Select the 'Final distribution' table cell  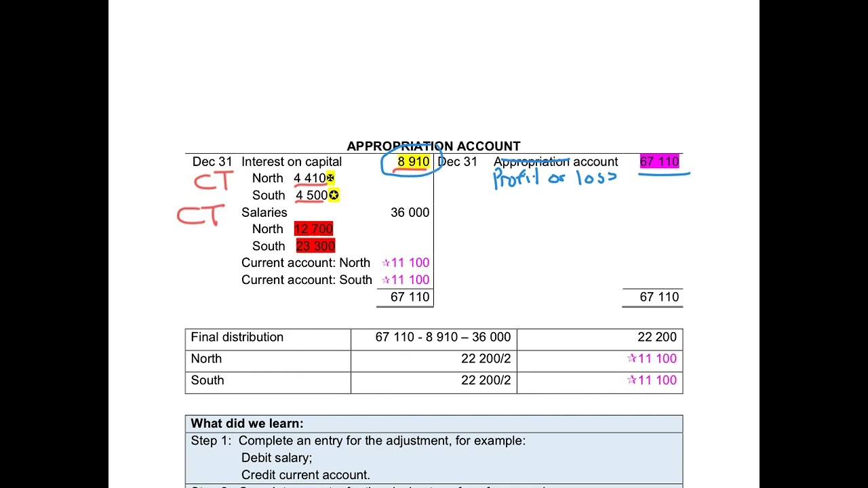[268, 340]
